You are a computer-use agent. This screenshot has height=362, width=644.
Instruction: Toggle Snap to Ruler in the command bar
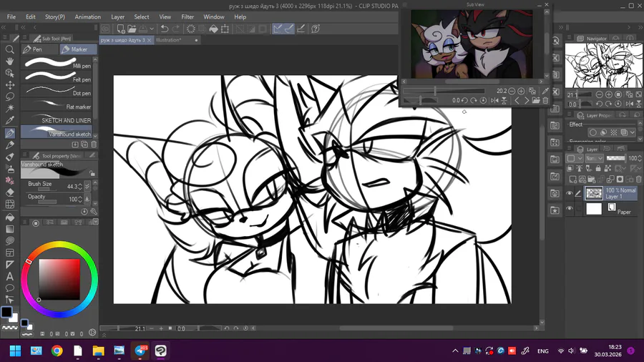click(x=278, y=29)
